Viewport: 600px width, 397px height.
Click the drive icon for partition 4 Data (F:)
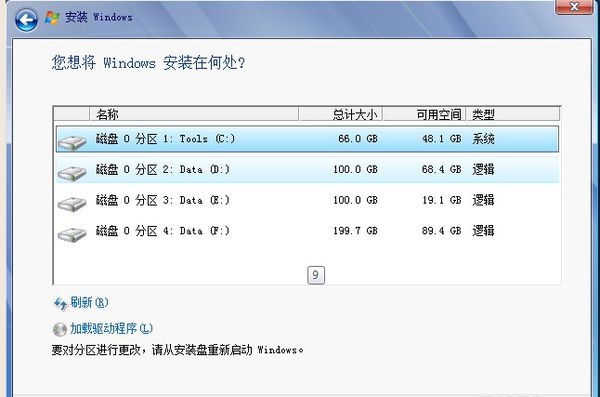[72, 234]
